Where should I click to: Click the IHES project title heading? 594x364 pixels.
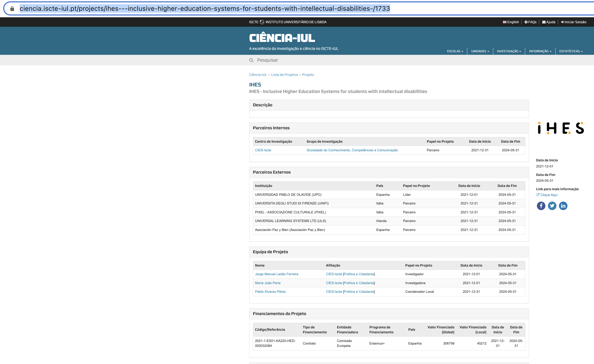point(255,85)
